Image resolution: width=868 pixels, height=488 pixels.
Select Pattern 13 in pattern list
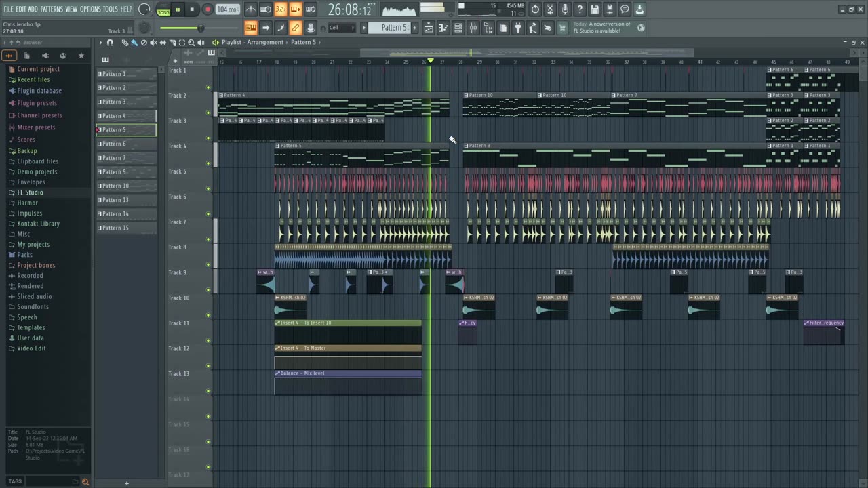click(x=126, y=200)
